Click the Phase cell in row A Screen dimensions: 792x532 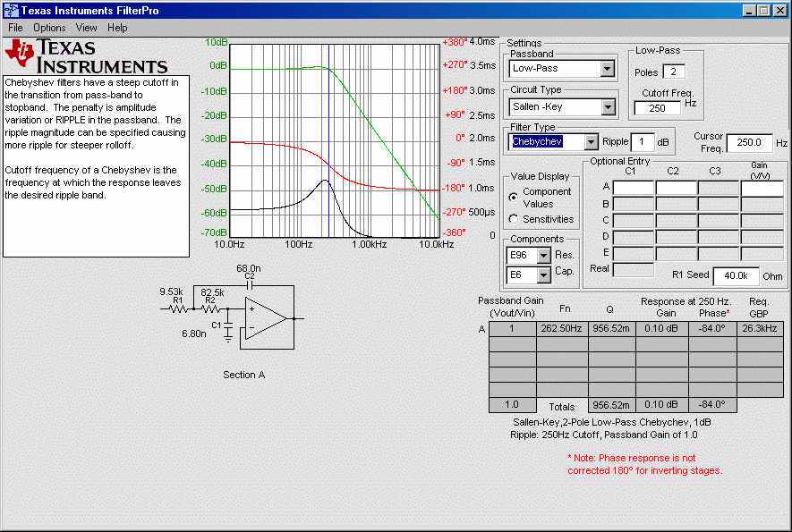click(x=712, y=329)
